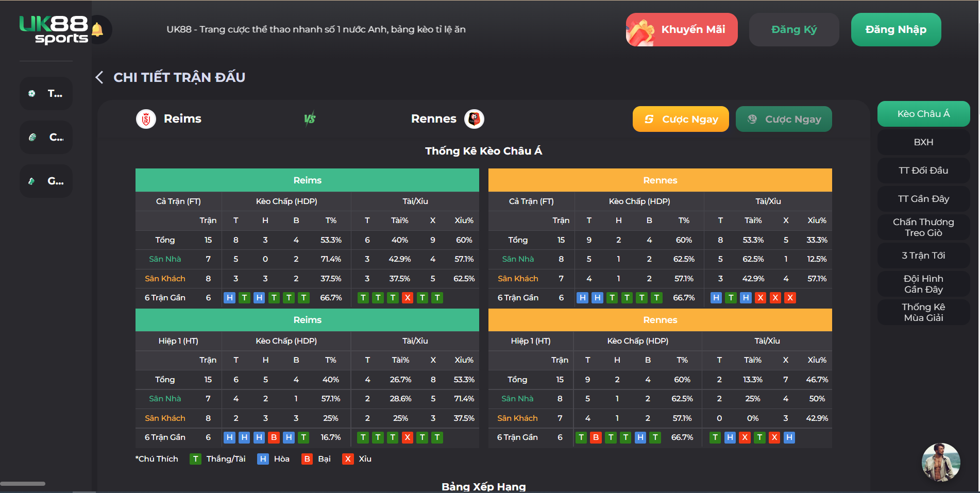This screenshot has height=493, width=980.
Task: Open the 3 Trận Tới tab
Action: (x=923, y=256)
